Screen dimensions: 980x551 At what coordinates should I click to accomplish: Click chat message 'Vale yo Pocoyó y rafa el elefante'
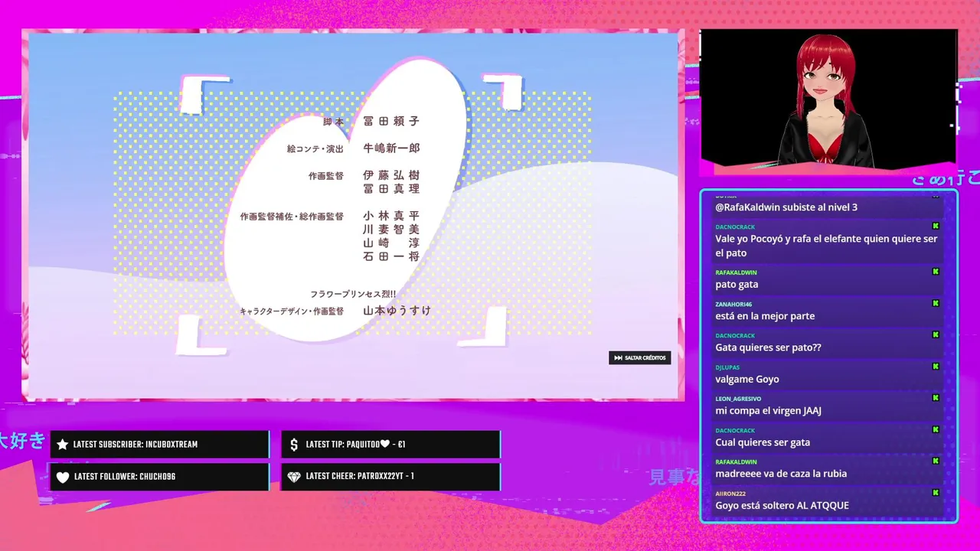tap(826, 246)
